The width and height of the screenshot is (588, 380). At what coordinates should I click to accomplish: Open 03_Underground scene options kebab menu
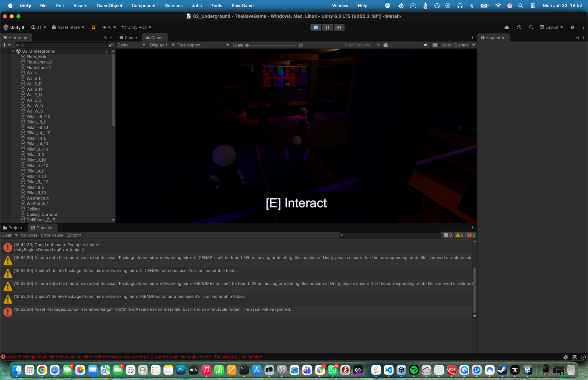tap(107, 51)
